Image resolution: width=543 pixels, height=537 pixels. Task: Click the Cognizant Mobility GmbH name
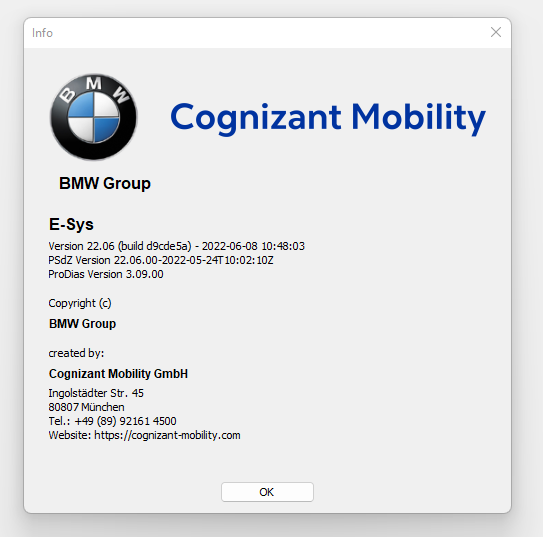coord(118,374)
